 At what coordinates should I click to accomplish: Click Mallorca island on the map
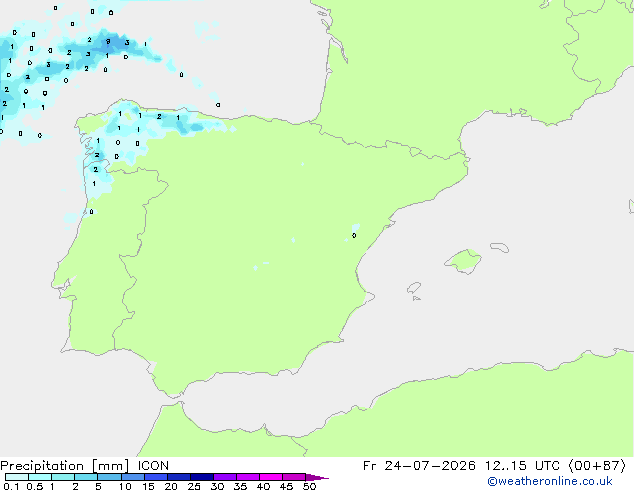click(464, 261)
